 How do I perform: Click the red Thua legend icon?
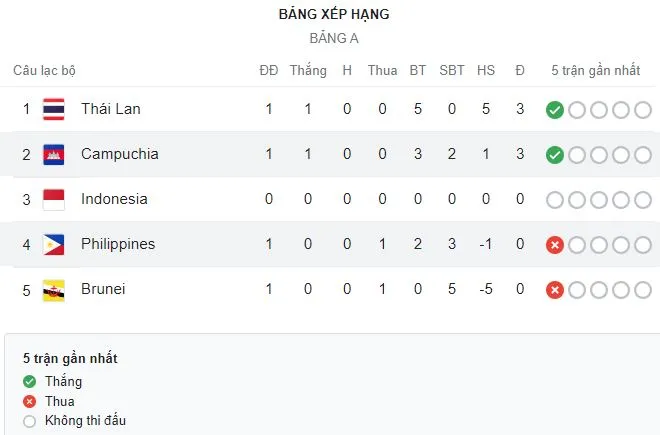[29, 401]
